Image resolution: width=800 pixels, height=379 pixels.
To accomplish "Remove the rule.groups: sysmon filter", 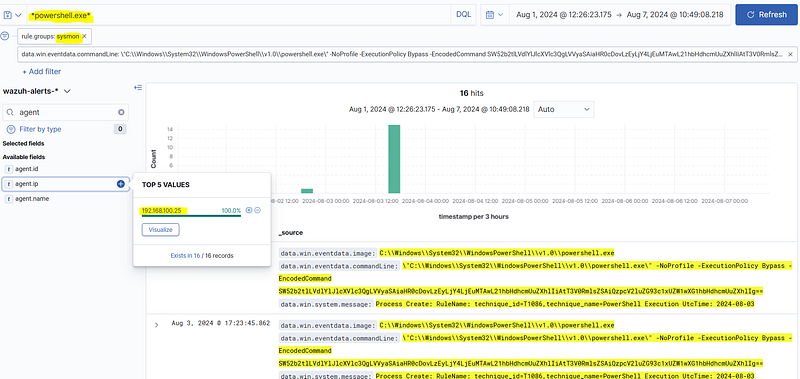I will pos(84,36).
